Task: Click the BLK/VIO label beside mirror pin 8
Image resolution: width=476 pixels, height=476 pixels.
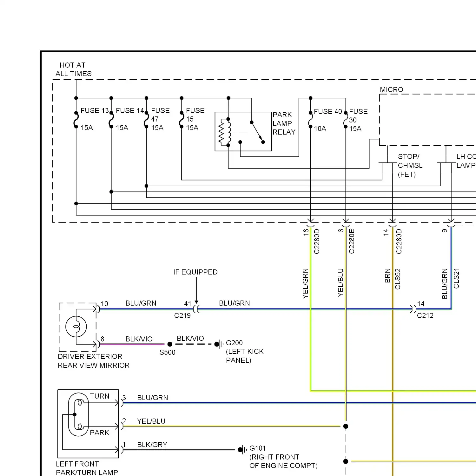Action: click(139, 339)
